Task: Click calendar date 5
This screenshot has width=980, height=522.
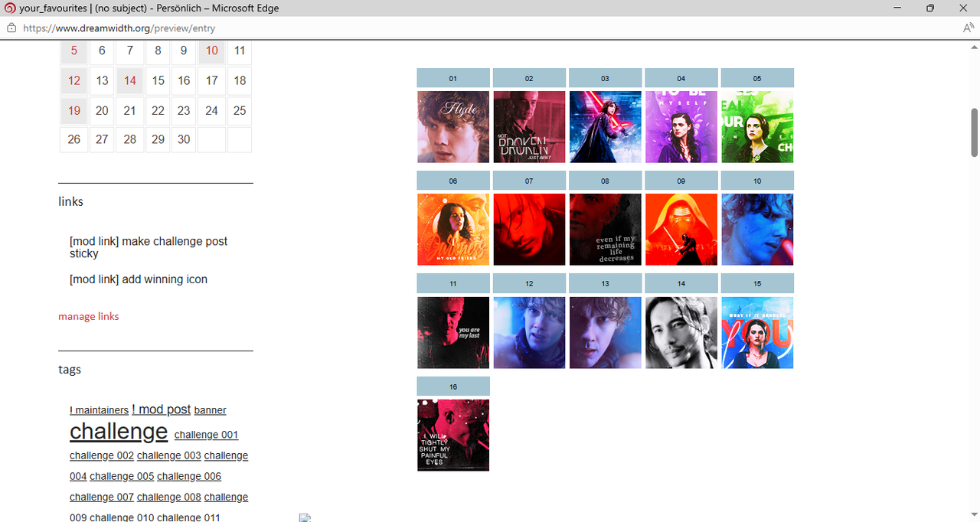Action: point(73,51)
